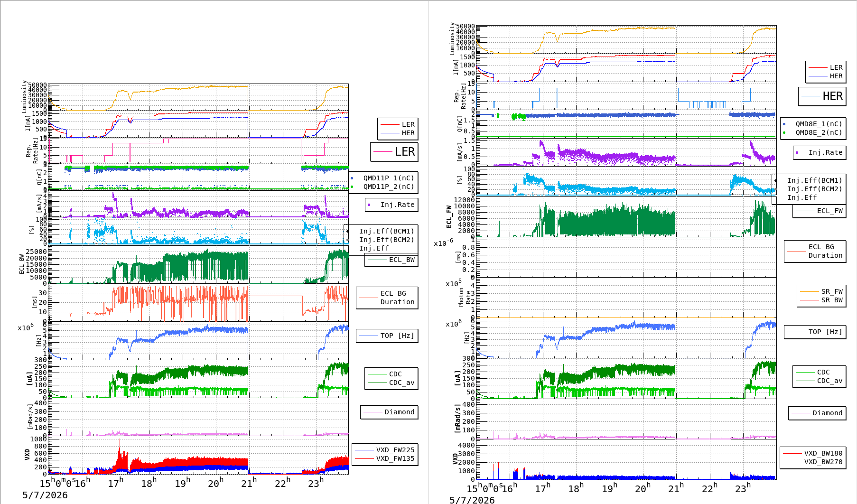Select VXD_FW135 legend entry
Screen dimensions: 857x504
[395, 458]
